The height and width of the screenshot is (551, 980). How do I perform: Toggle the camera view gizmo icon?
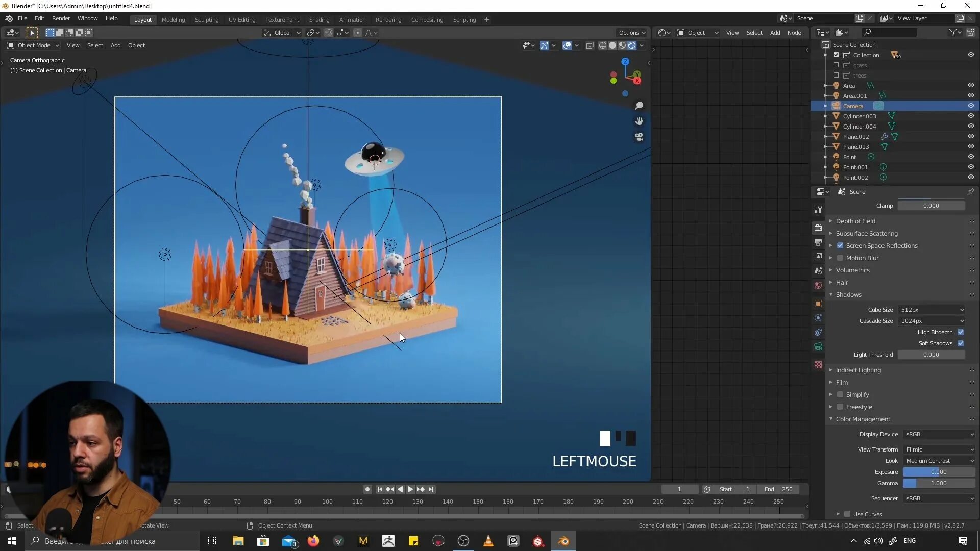click(x=639, y=137)
